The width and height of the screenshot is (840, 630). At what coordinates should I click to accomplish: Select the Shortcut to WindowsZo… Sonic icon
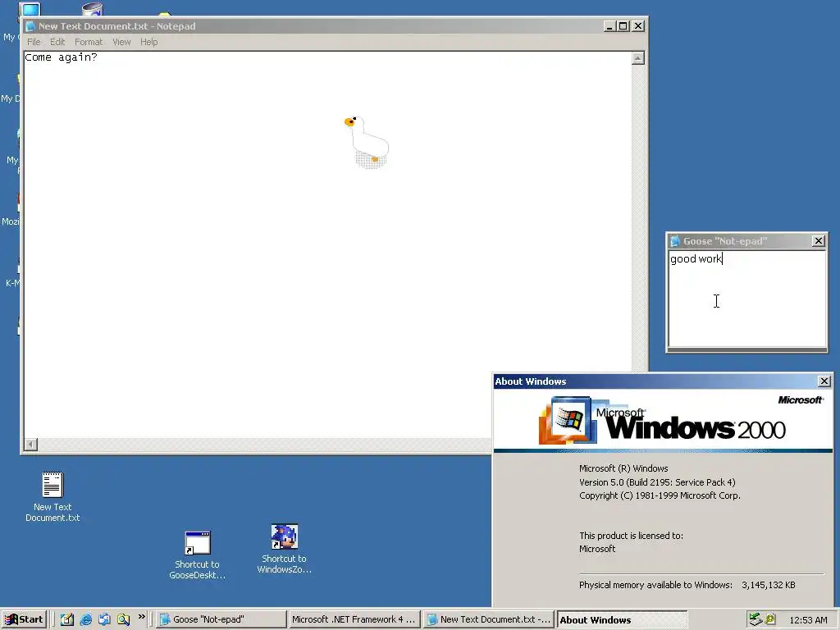pyautogui.click(x=284, y=549)
